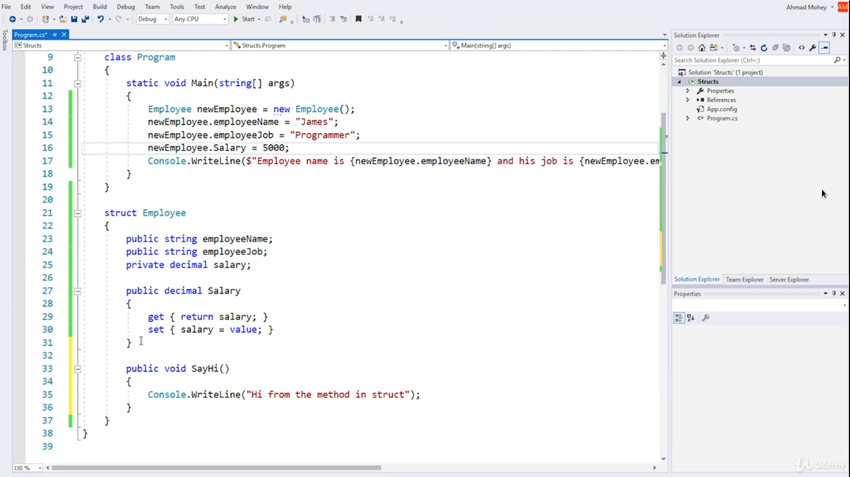
Task: Click Solution Explorer Home icon
Action: (702, 48)
